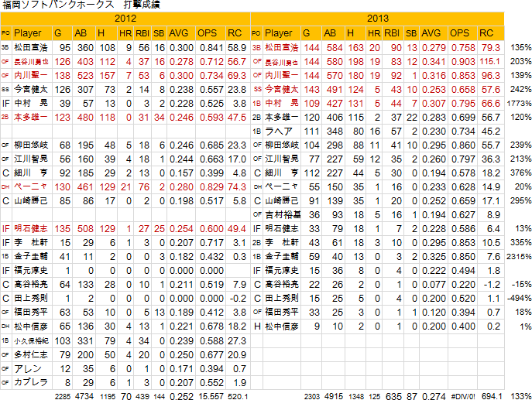Viewport: 532px width, 400px height.
Task: Click 福田秀平 2012 stolen bases 13
Action: (160, 313)
